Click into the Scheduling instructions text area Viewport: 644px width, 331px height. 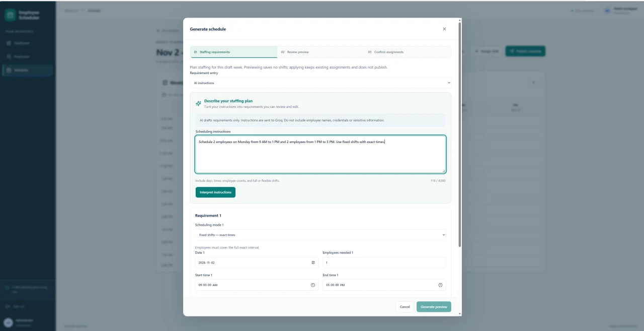coord(320,154)
